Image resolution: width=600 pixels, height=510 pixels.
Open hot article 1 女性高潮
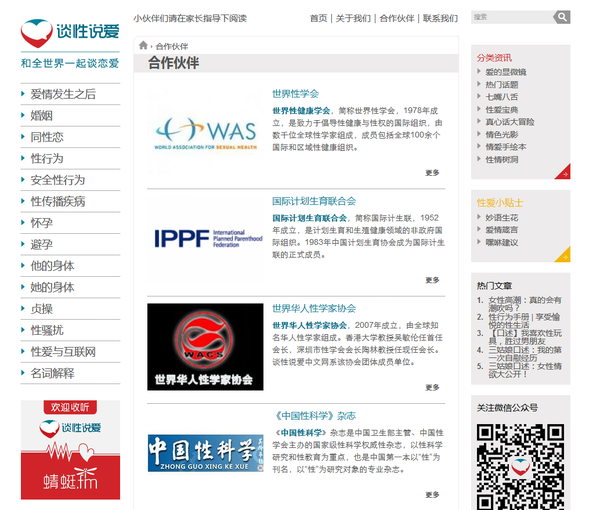[x=525, y=304]
